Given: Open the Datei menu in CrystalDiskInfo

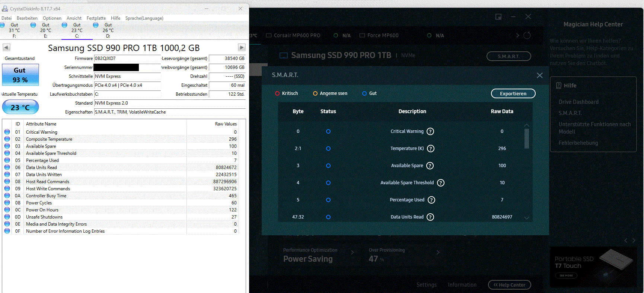Looking at the screenshot, I should coord(6,18).
